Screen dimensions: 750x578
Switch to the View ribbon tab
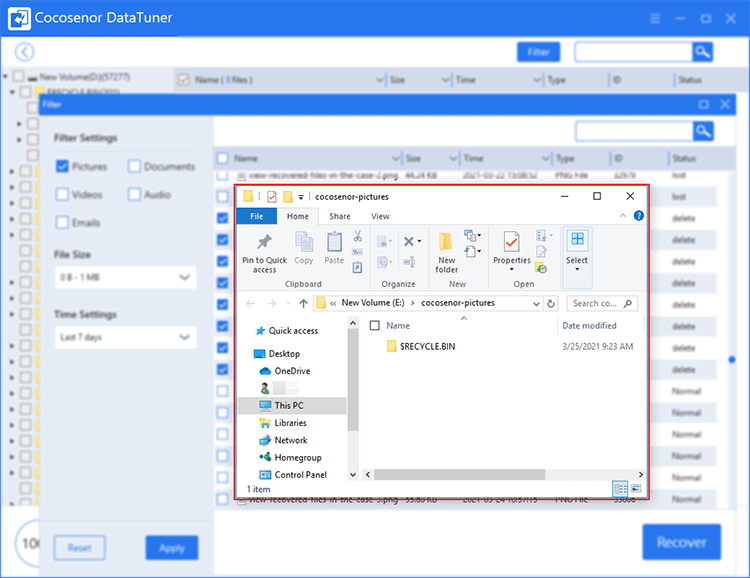[380, 216]
